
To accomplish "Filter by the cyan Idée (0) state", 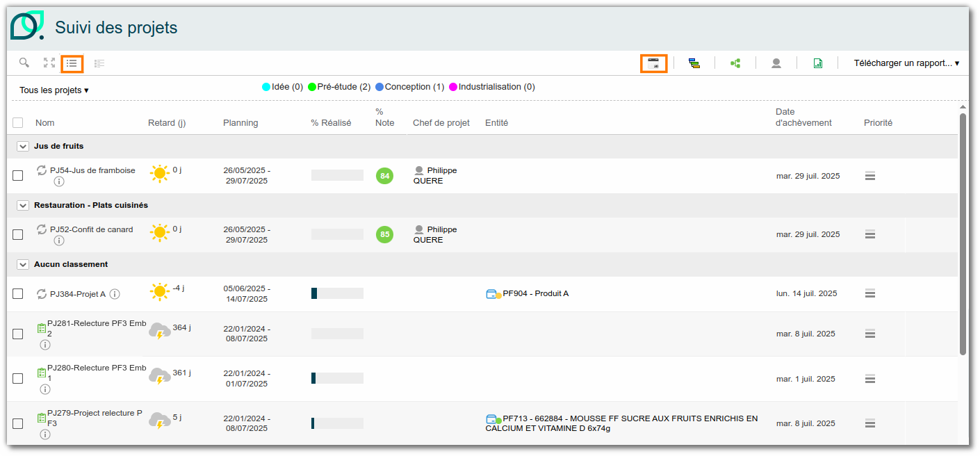I will (282, 87).
